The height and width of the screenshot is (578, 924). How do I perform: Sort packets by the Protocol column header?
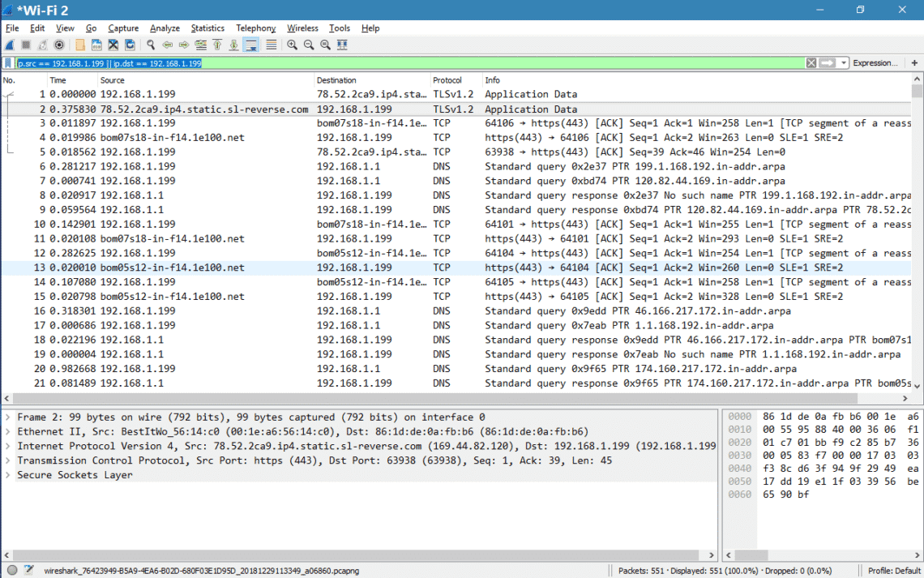[x=456, y=80]
